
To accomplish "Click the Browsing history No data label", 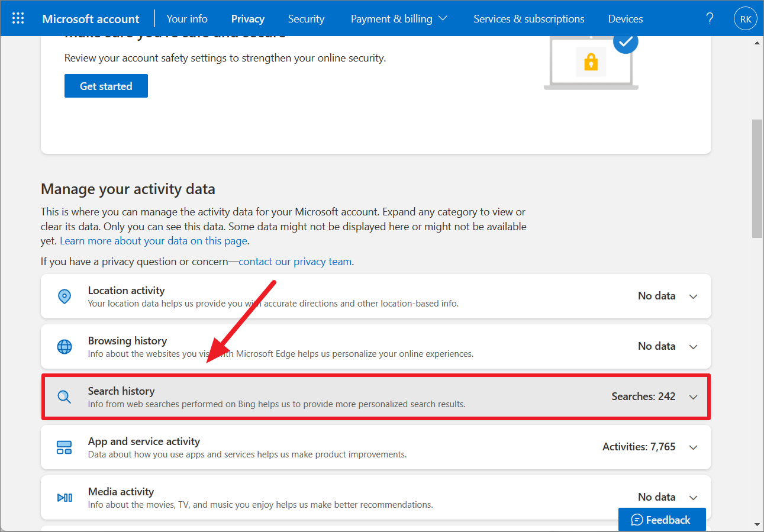I will (x=656, y=346).
